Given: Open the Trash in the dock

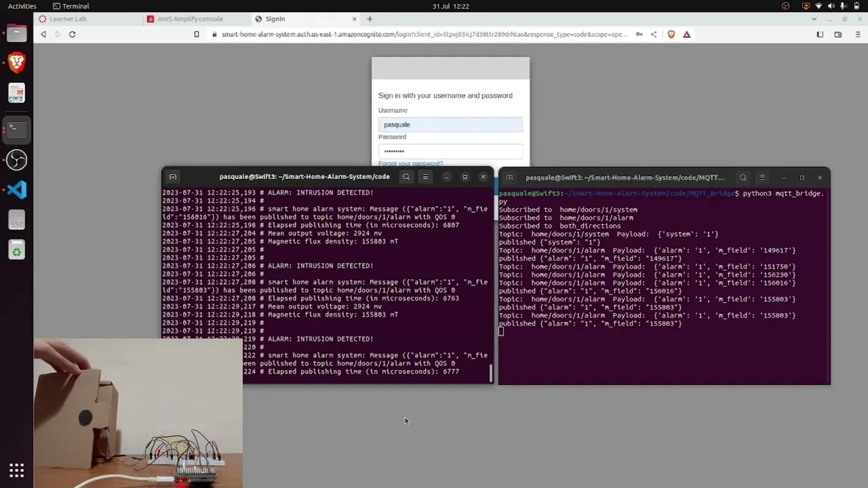Looking at the screenshot, I should (x=16, y=251).
